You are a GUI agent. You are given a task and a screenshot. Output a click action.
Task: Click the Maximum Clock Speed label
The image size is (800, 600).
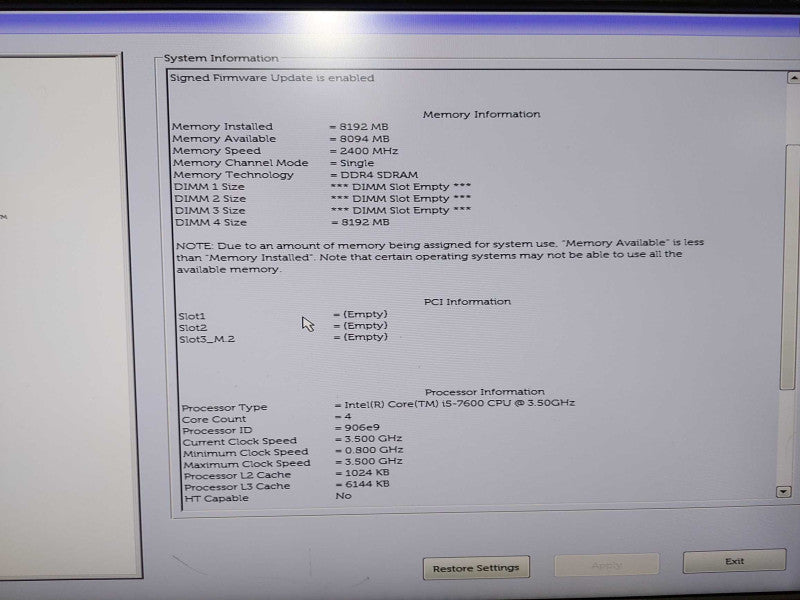tap(247, 464)
